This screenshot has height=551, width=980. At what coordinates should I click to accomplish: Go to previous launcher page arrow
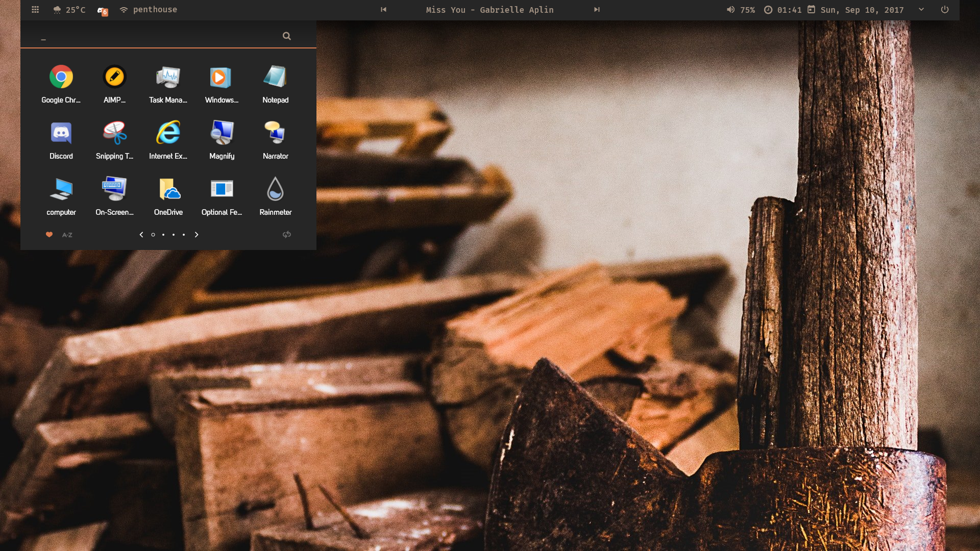(141, 235)
